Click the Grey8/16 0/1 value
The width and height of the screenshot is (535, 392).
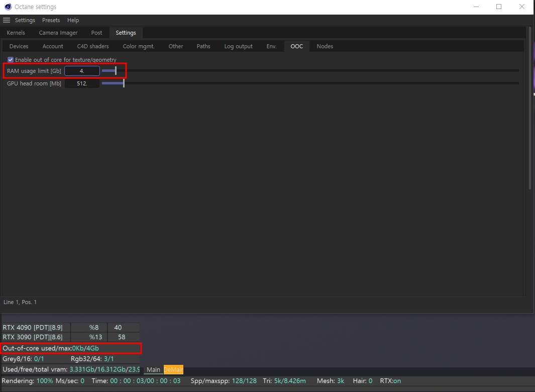click(x=39, y=359)
